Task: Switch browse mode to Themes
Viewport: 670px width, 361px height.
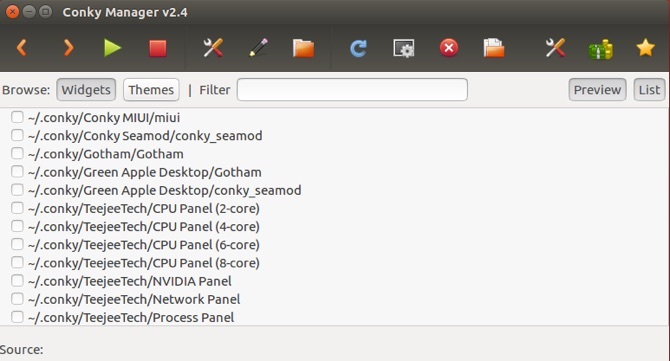Action: pos(151,90)
